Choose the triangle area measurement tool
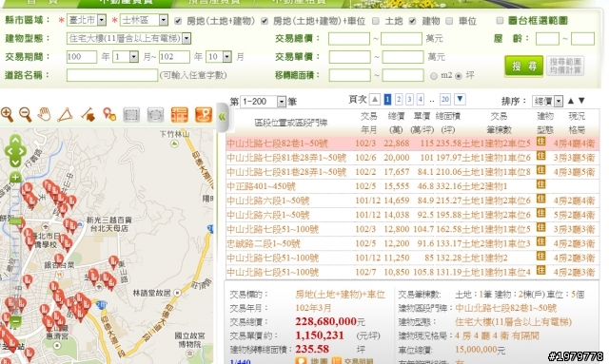609x364 pixels. point(66,115)
